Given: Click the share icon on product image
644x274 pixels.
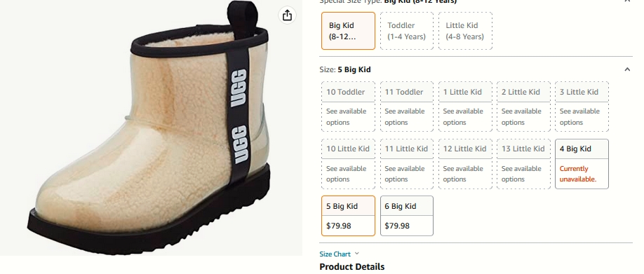Looking at the screenshot, I should 287,15.
